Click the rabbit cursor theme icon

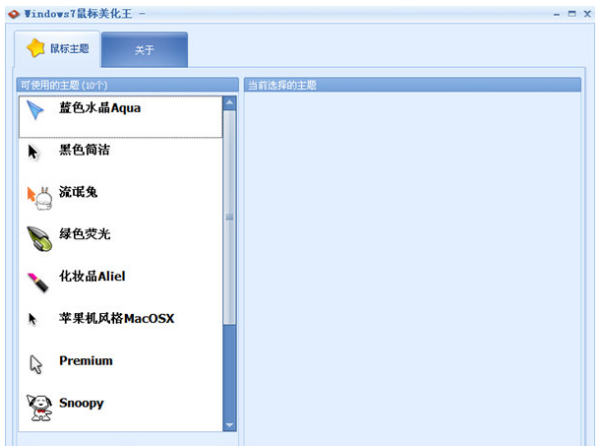(39, 198)
